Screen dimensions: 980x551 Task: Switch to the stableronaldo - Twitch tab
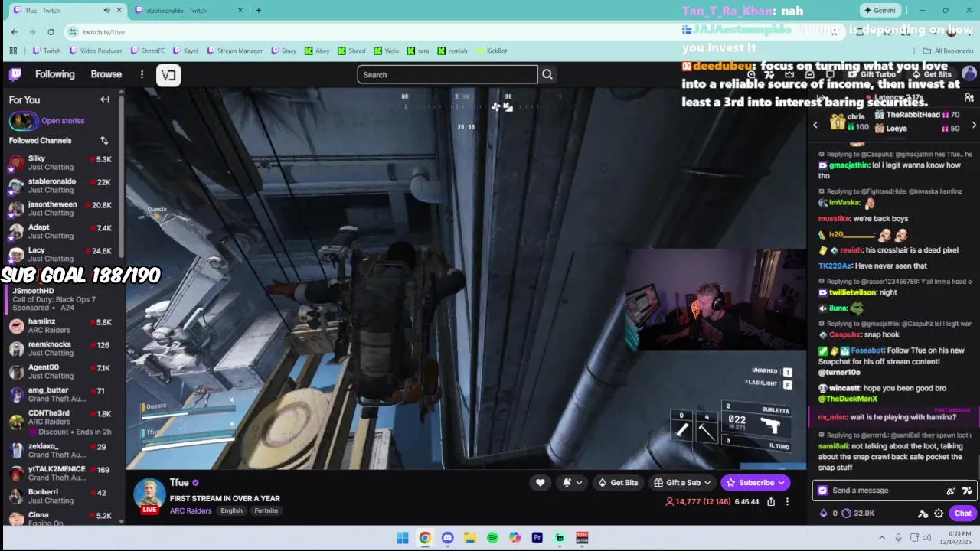click(x=188, y=10)
